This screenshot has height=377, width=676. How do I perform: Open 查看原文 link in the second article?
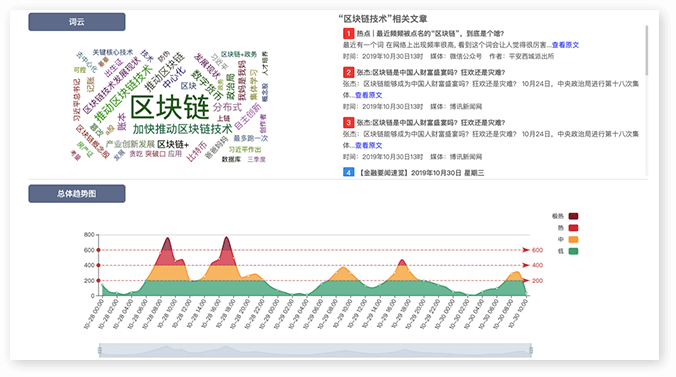pos(369,95)
